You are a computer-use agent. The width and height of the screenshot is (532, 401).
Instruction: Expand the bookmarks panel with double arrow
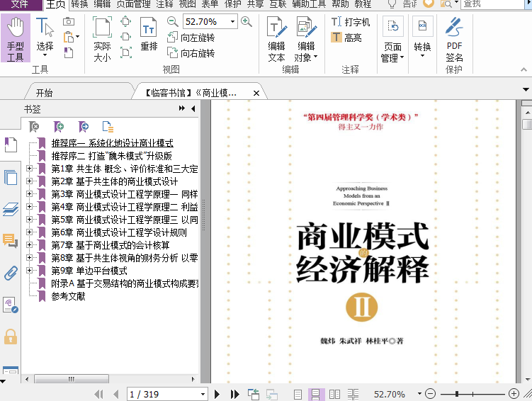pos(182,108)
